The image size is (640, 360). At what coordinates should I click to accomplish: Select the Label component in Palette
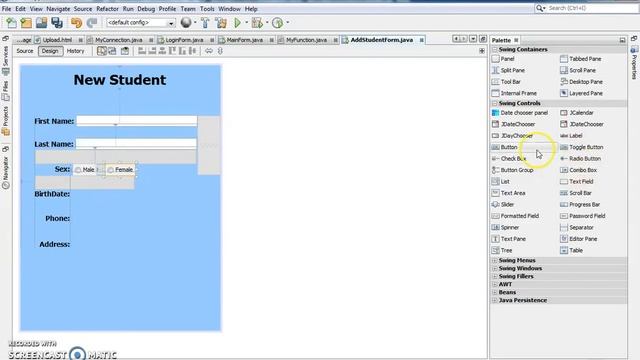(x=571, y=136)
